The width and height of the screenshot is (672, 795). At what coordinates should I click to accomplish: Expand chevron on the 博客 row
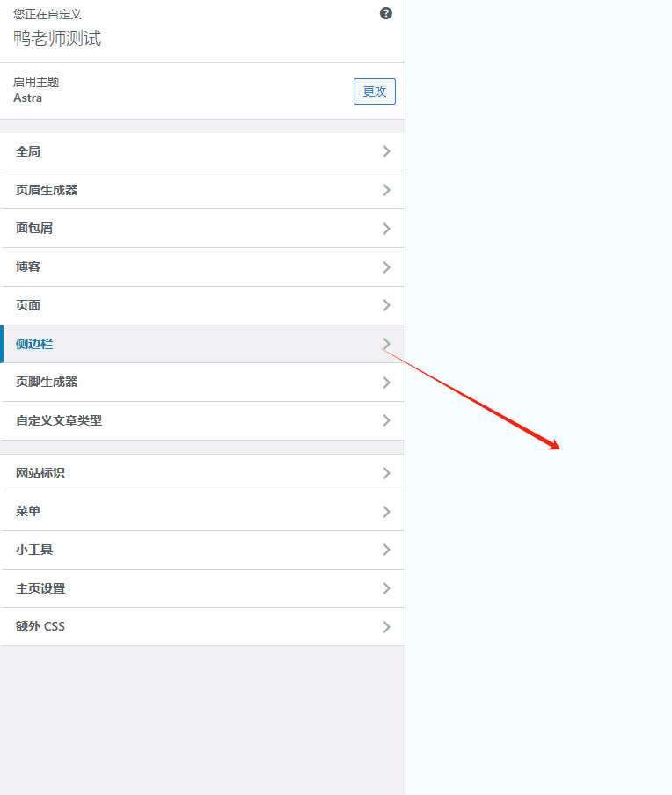386,267
